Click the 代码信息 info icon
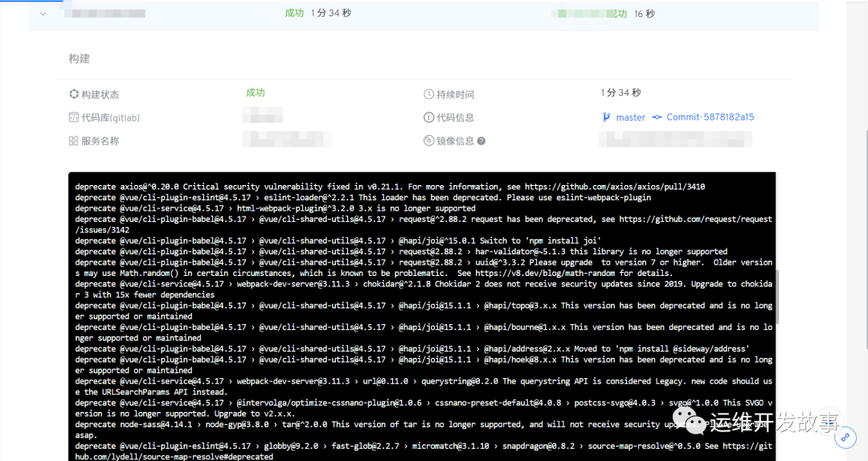 [x=429, y=117]
